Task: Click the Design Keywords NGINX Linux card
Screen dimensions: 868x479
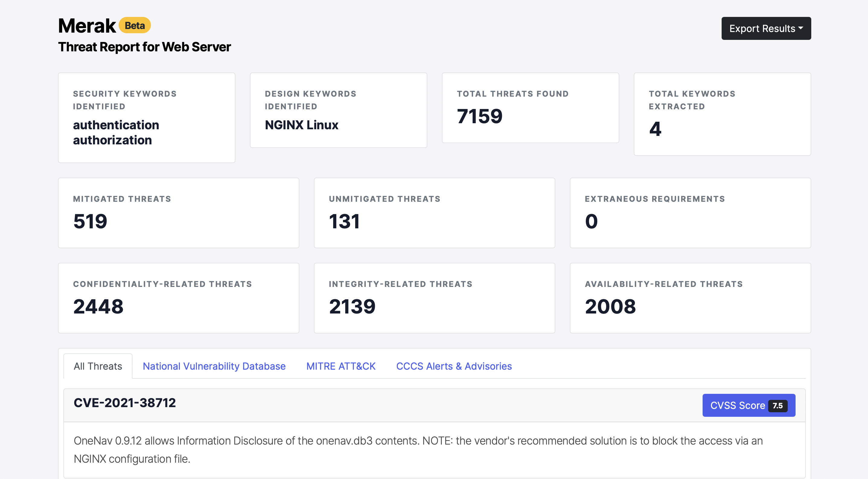Action: point(338,110)
